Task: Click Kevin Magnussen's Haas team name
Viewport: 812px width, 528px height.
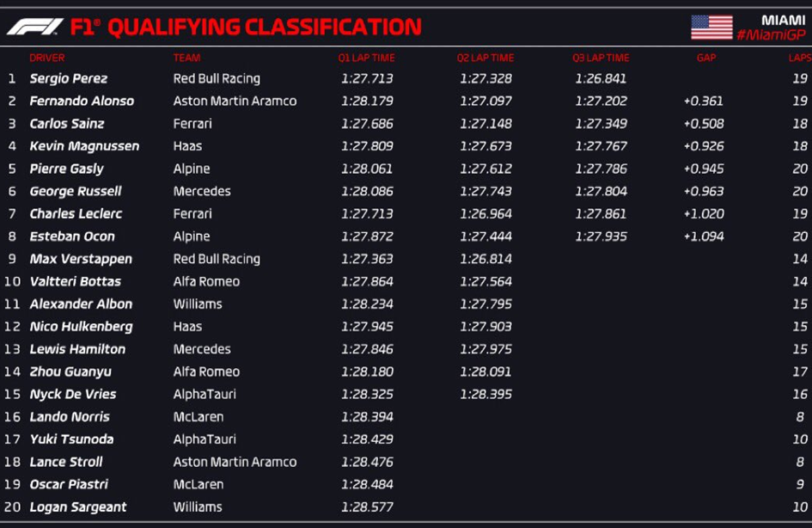Action: pyautogui.click(x=187, y=146)
